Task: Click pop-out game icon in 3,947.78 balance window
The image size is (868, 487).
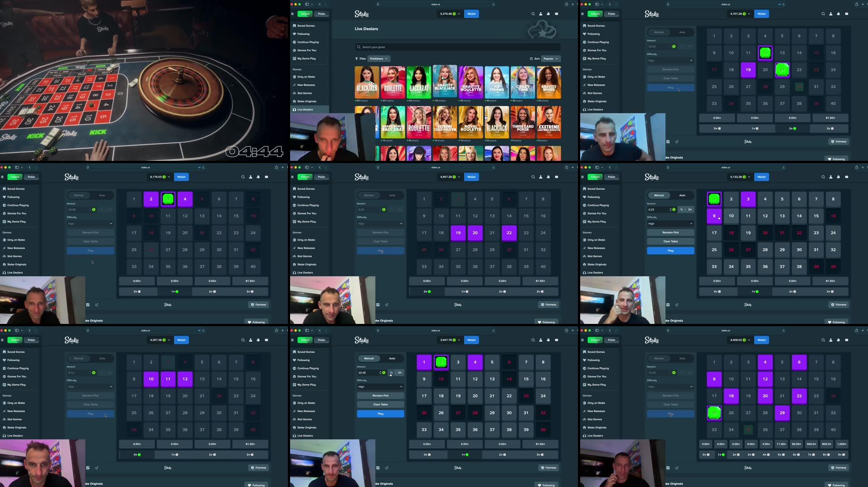Action: 387,468
